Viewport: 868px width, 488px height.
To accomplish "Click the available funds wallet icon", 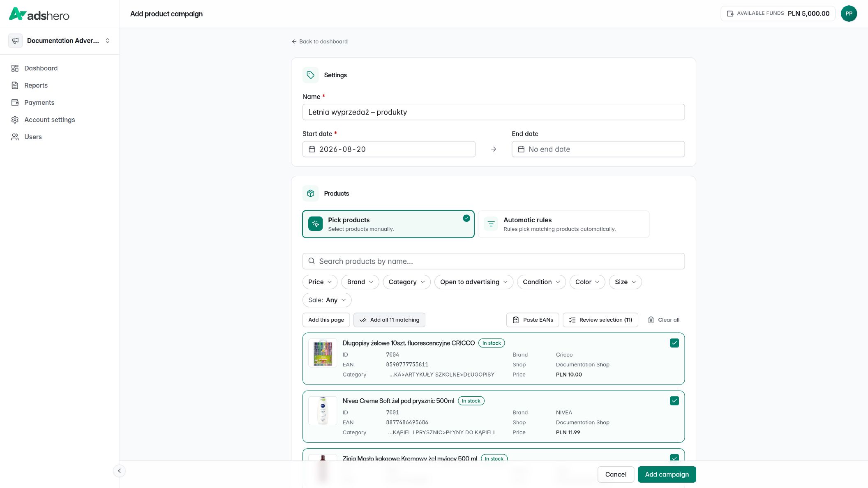I will tap(730, 14).
